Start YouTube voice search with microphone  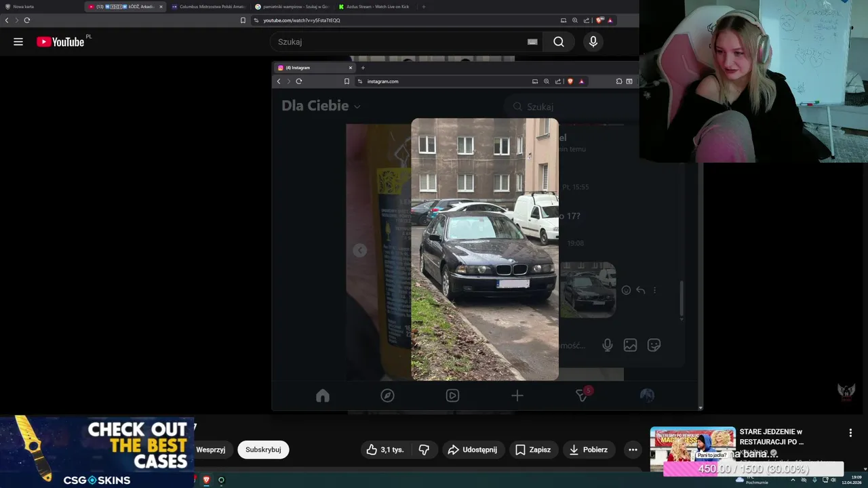[593, 42]
